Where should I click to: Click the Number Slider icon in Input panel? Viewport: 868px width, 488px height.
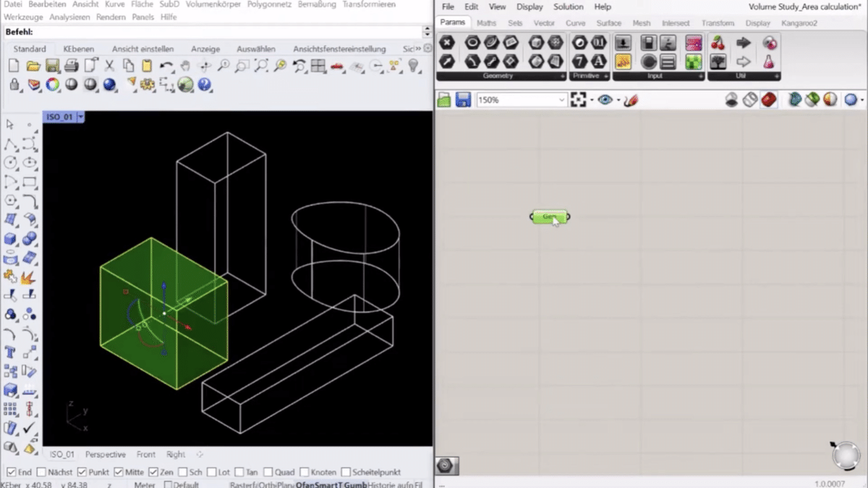click(623, 43)
